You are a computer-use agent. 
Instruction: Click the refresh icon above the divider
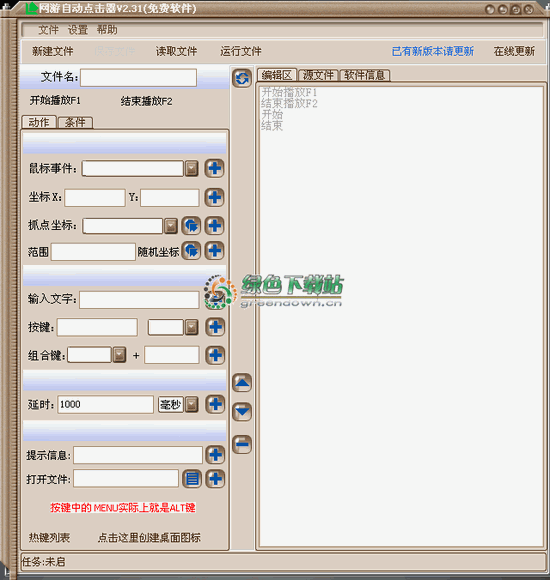pyautogui.click(x=242, y=78)
